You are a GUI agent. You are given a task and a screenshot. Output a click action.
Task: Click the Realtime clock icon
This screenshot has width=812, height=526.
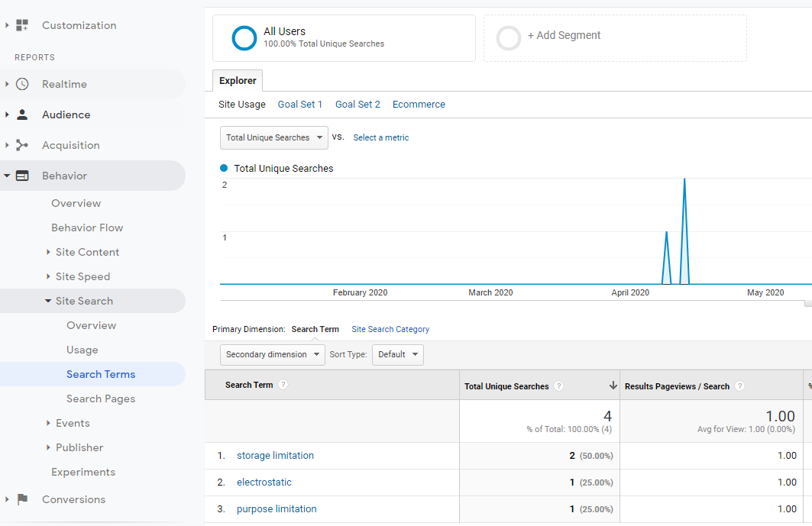pos(22,84)
